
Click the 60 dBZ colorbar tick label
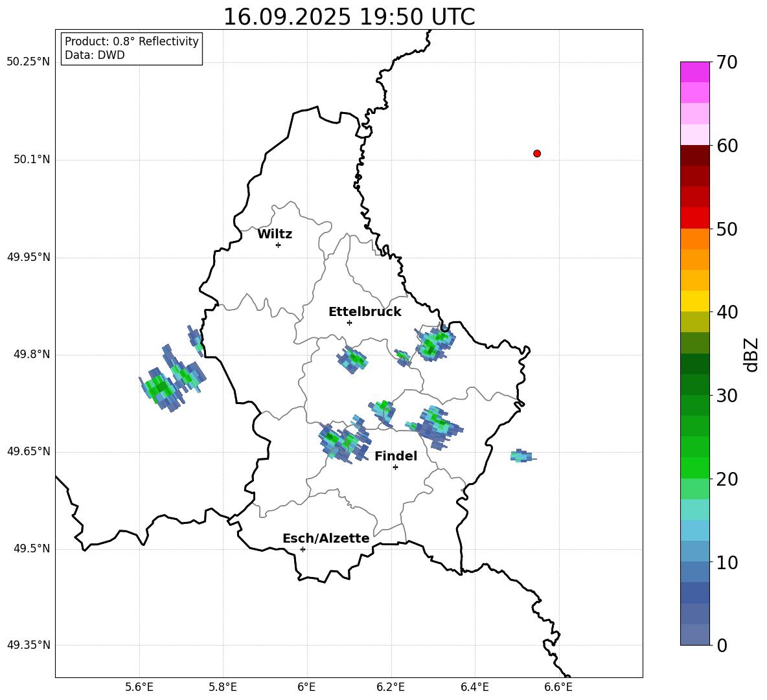point(727,146)
